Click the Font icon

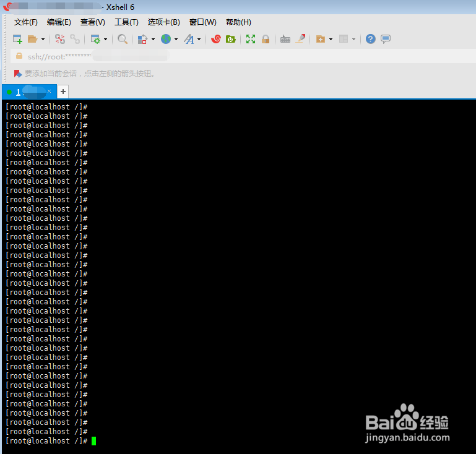(x=189, y=39)
